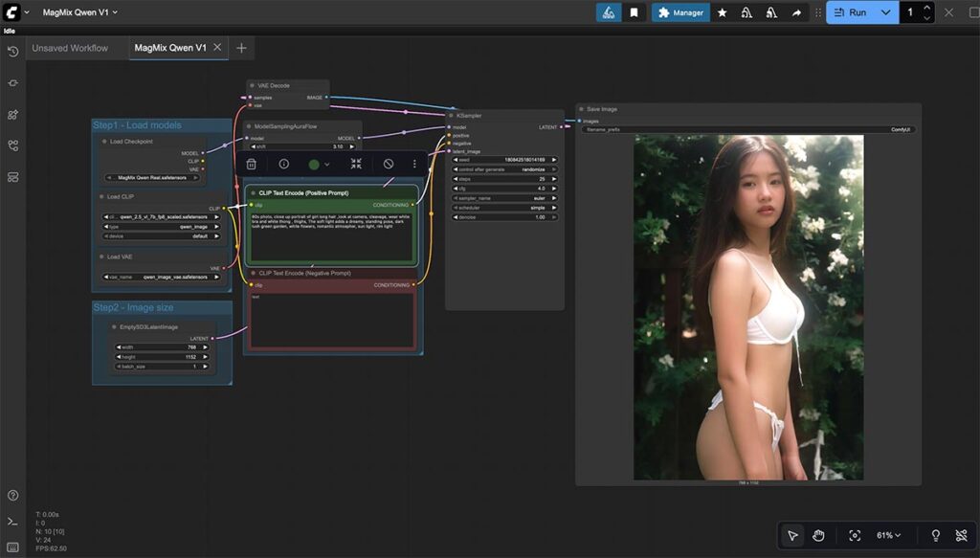Switch to the Unsaved Workflow tab
This screenshot has height=558, width=980.
coord(70,48)
